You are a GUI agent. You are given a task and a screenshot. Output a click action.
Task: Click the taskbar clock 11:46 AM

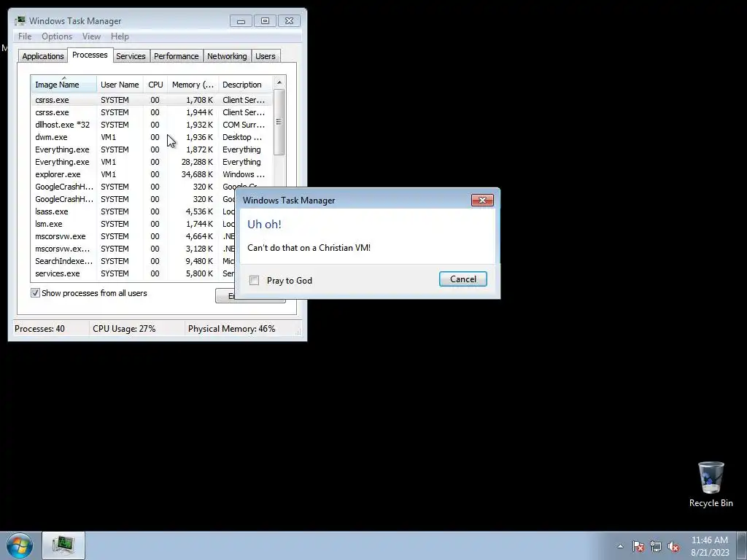coord(710,546)
